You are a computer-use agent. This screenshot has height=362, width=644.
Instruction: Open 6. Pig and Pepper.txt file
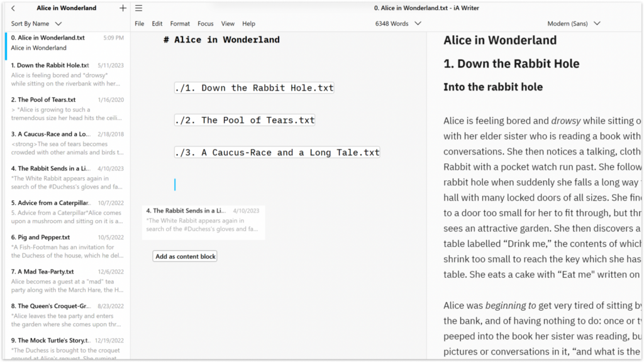pos(67,246)
